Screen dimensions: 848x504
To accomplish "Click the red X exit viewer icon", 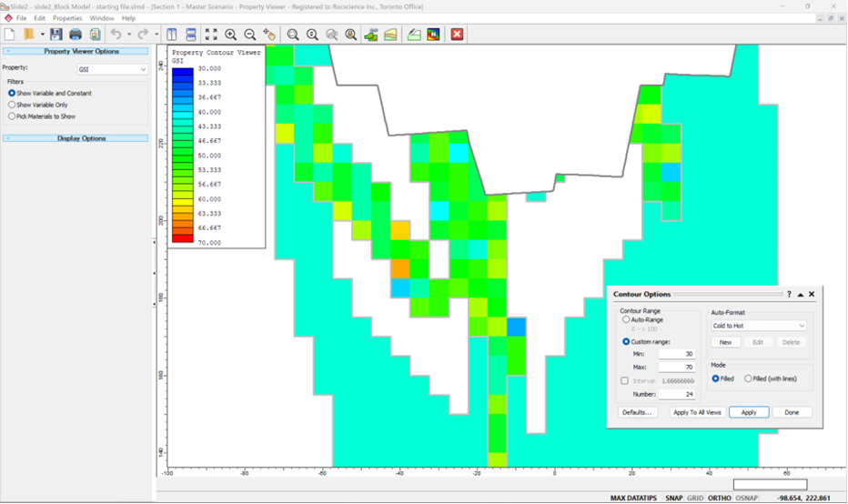I will tap(457, 35).
